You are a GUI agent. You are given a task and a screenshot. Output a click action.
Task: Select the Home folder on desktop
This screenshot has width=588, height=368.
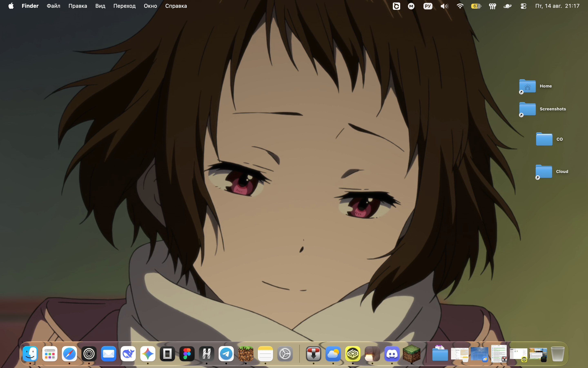tap(527, 86)
